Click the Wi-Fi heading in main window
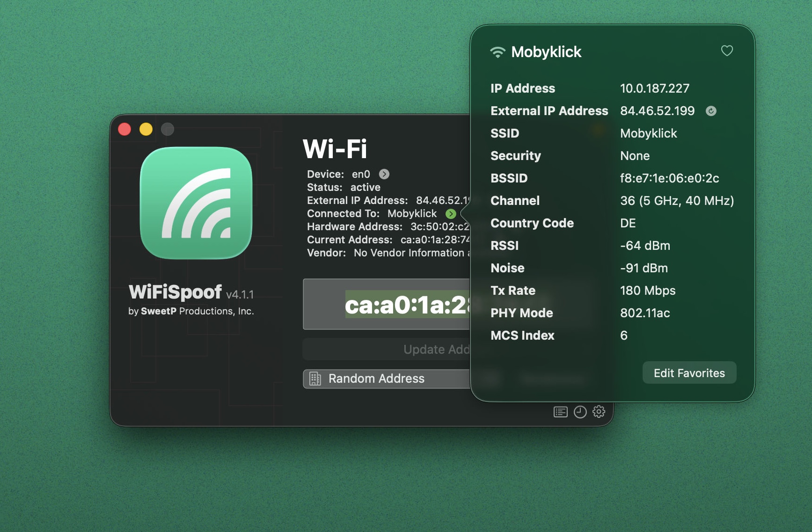812x532 pixels. tap(335, 149)
